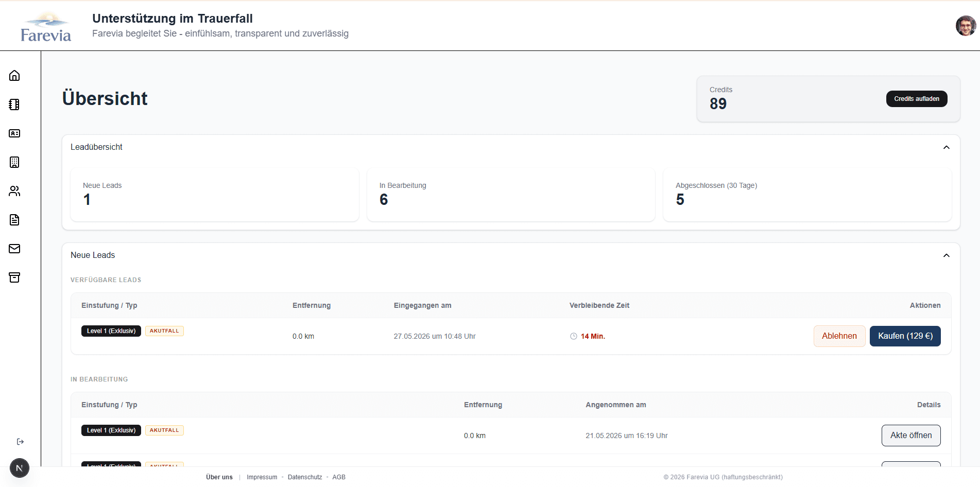Click the Credits value 89

click(x=718, y=104)
